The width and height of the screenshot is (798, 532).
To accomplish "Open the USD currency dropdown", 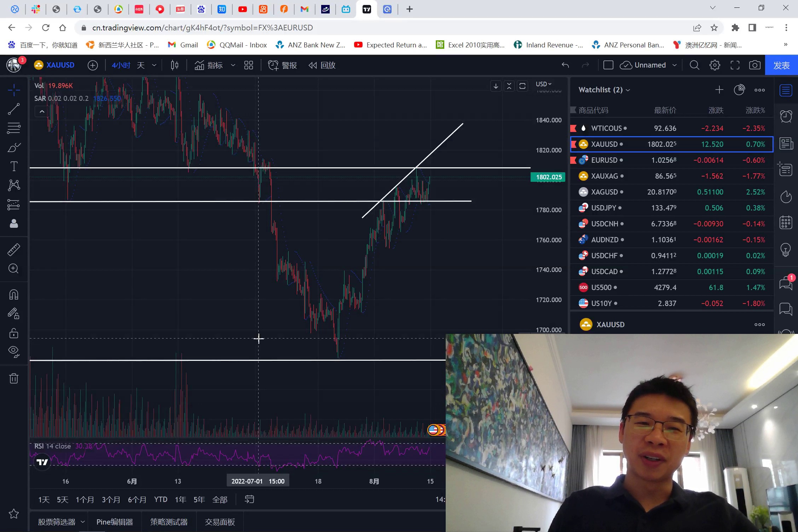I will (x=543, y=84).
